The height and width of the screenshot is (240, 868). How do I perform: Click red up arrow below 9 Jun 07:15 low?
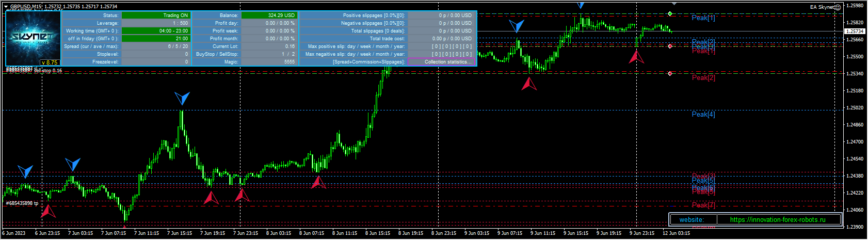click(x=529, y=84)
